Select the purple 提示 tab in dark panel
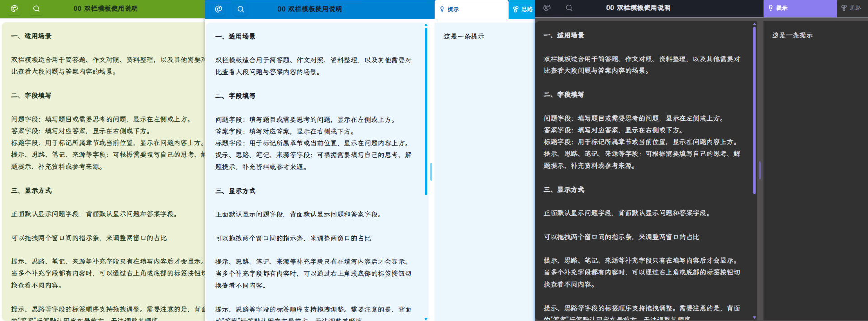Image resolution: width=868 pixels, height=321 pixels. pyautogui.click(x=800, y=8)
